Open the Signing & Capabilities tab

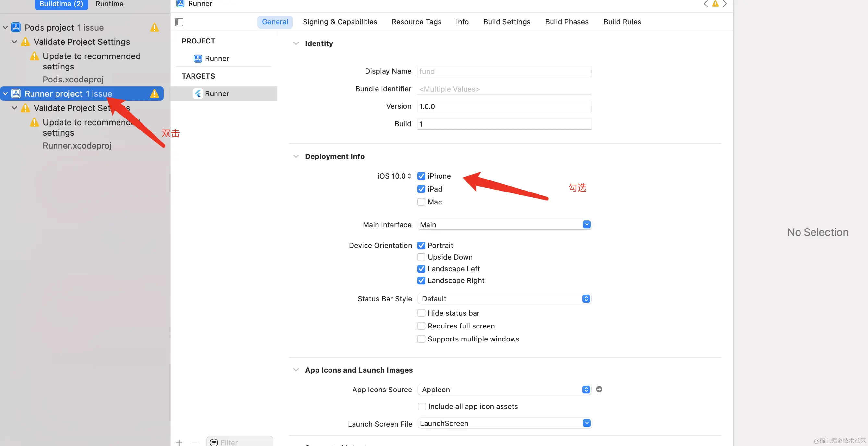[x=340, y=22]
